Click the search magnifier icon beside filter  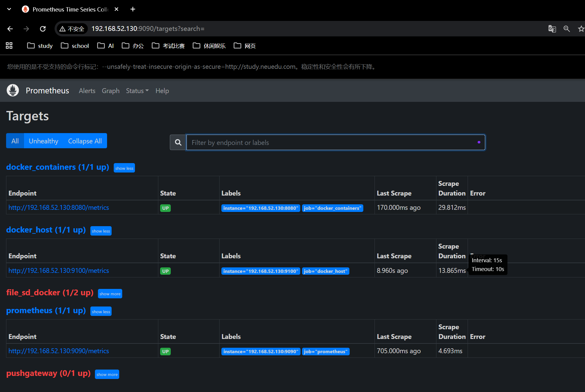tap(178, 142)
